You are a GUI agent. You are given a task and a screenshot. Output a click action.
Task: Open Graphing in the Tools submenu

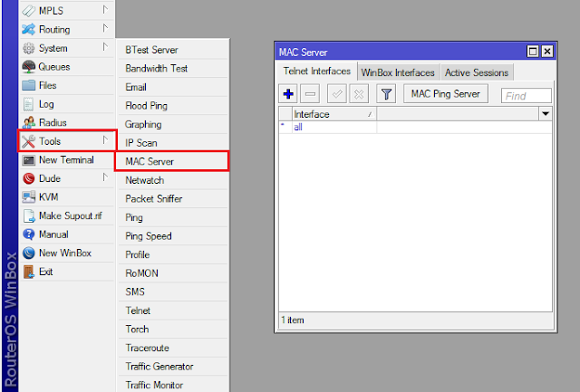point(173,124)
